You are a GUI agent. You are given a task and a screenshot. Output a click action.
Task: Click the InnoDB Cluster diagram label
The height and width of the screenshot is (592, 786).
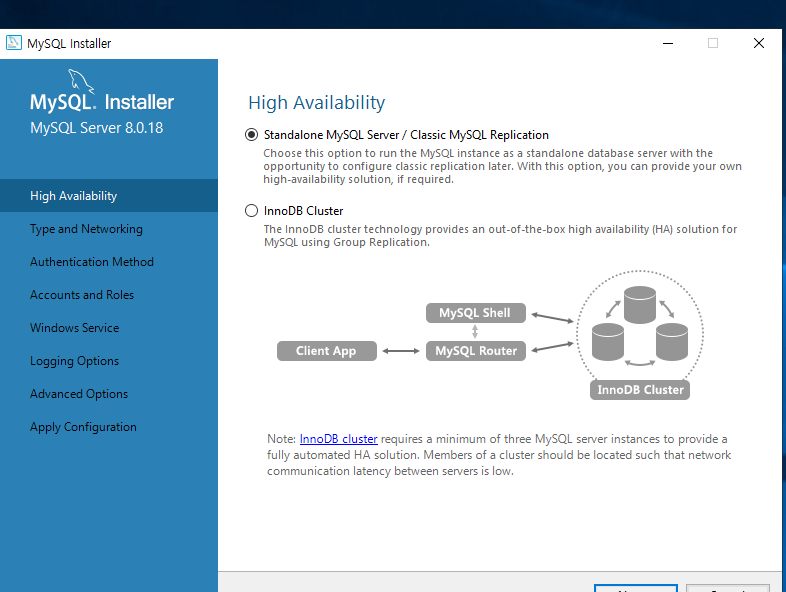pyautogui.click(x=640, y=390)
